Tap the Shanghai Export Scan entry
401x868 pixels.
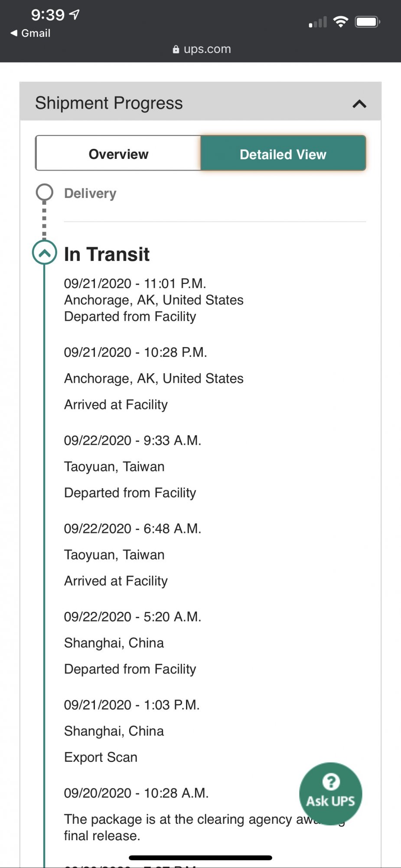pos(114,731)
